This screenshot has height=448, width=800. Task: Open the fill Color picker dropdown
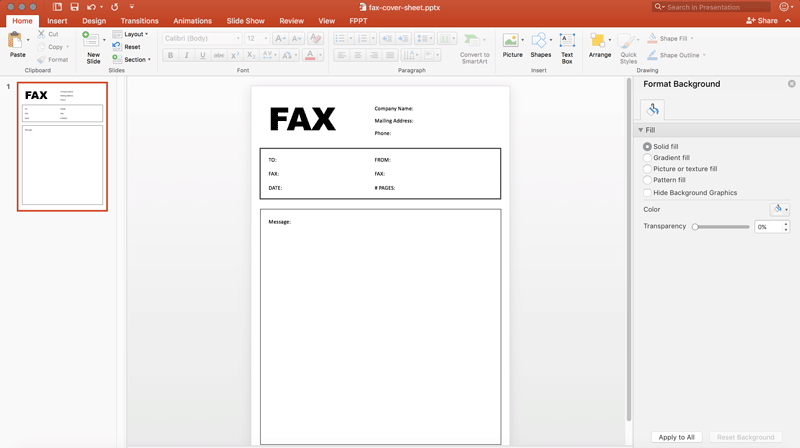[x=780, y=209]
